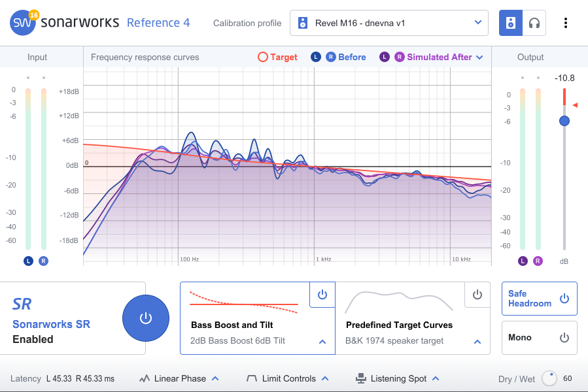
Task: Toggle the Target curve display
Action: pos(263,57)
